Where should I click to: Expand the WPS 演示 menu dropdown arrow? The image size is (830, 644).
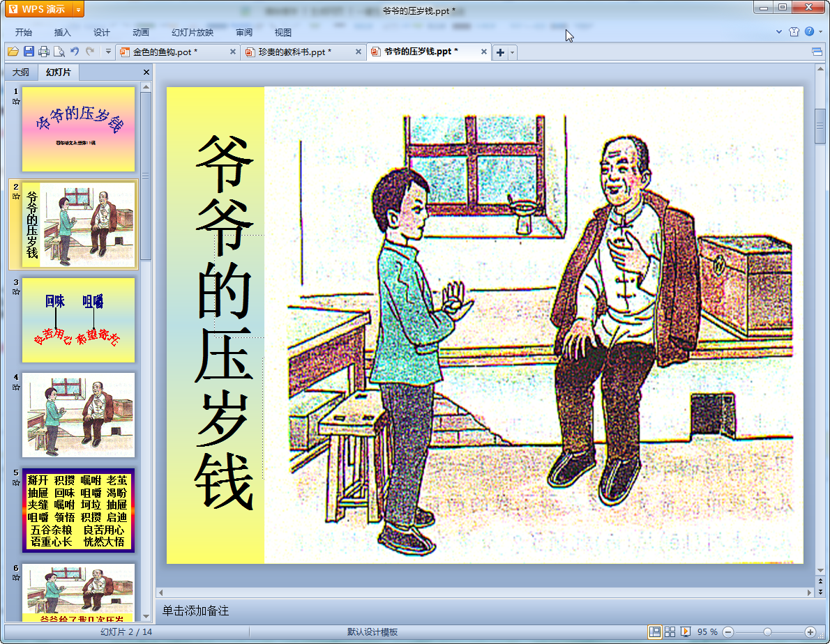point(78,9)
